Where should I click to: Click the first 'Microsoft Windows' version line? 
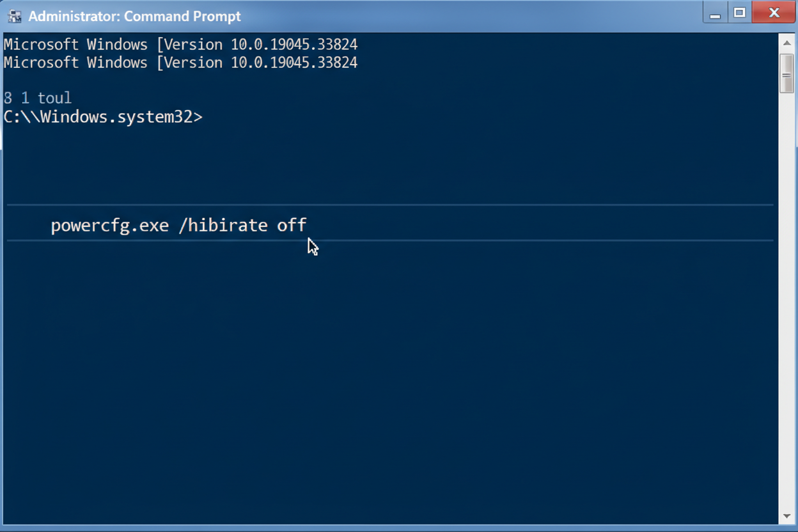coord(180,45)
